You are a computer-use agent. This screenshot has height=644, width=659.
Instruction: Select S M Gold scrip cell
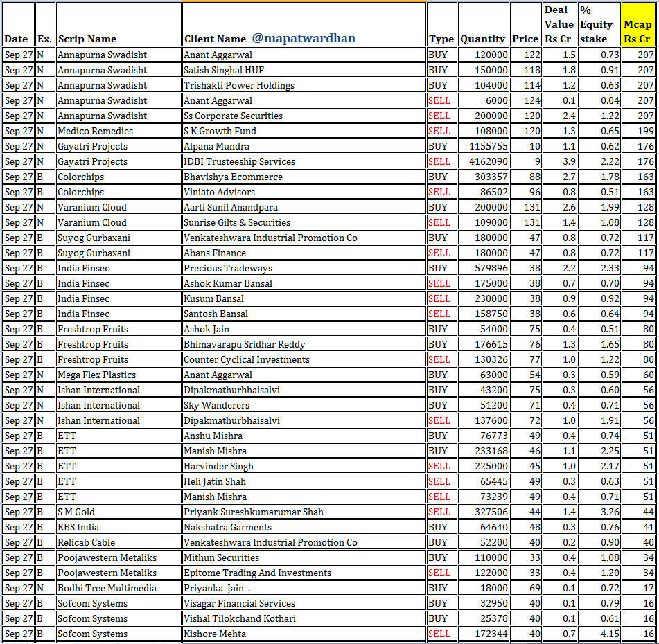[119, 512]
